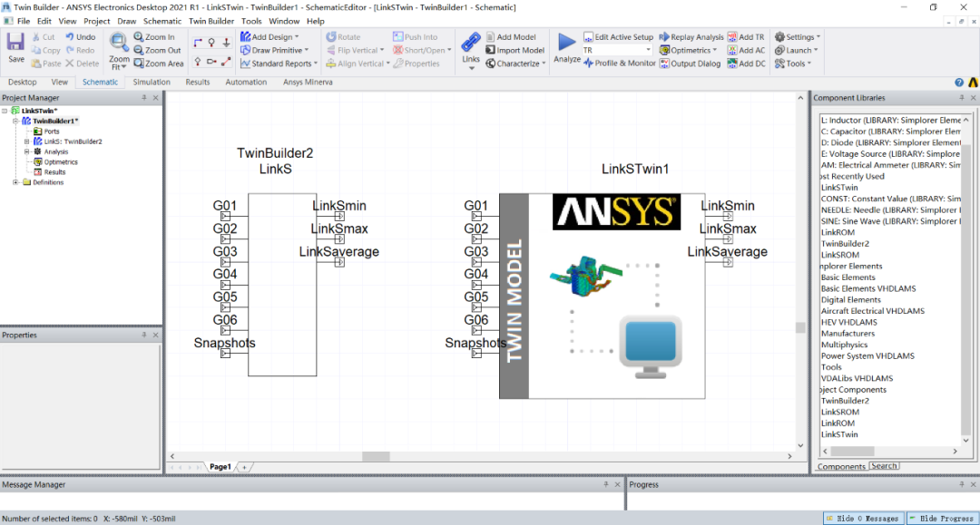The width and height of the screenshot is (980, 525).
Task: Switch to the Ansys Minerva tab
Action: pos(308,82)
